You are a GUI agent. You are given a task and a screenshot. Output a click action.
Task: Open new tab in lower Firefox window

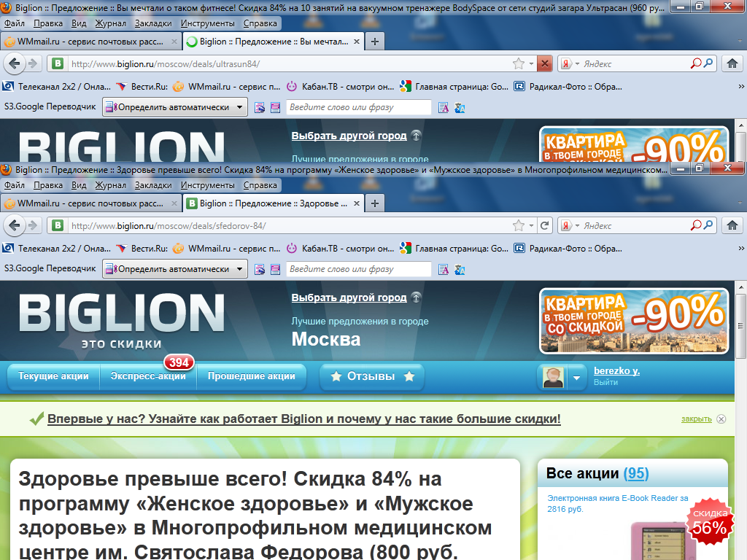(375, 203)
